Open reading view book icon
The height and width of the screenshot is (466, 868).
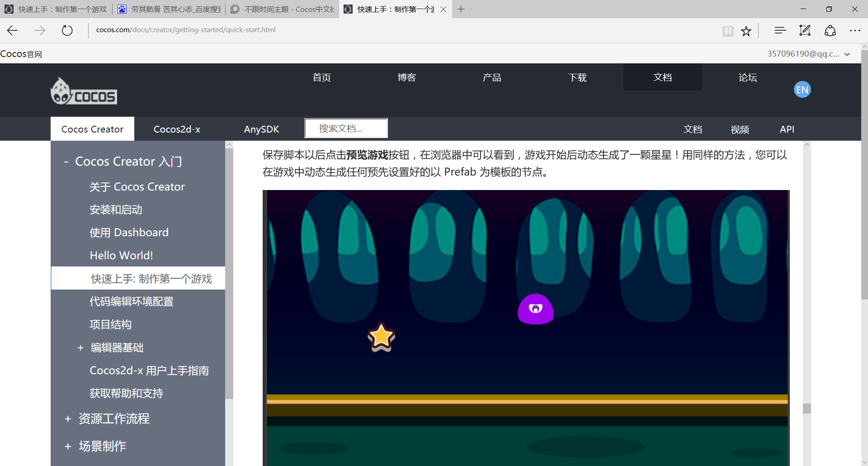click(728, 31)
